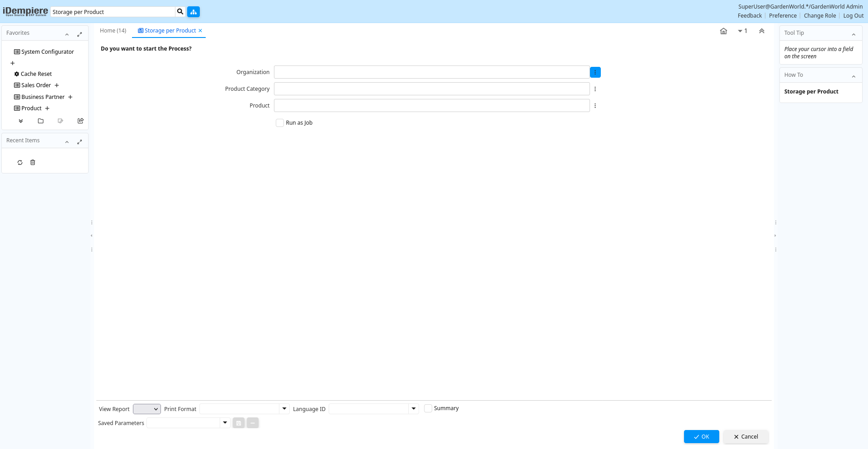Expand the Print Format dropdown
The width and height of the screenshot is (868, 449).
pyautogui.click(x=284, y=409)
